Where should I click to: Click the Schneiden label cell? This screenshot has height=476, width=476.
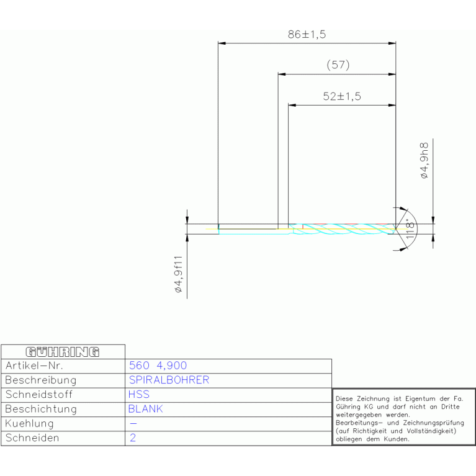(x=32, y=438)
